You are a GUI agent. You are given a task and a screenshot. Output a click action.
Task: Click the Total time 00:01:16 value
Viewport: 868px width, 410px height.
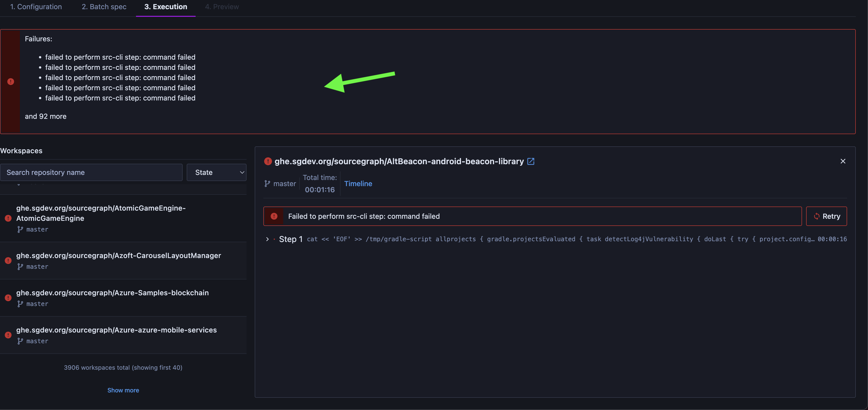pos(320,190)
